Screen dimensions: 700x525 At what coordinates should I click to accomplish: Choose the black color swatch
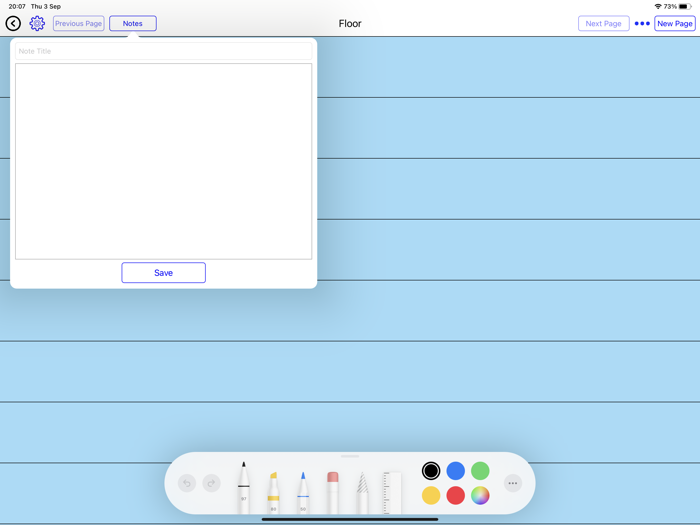[431, 471]
